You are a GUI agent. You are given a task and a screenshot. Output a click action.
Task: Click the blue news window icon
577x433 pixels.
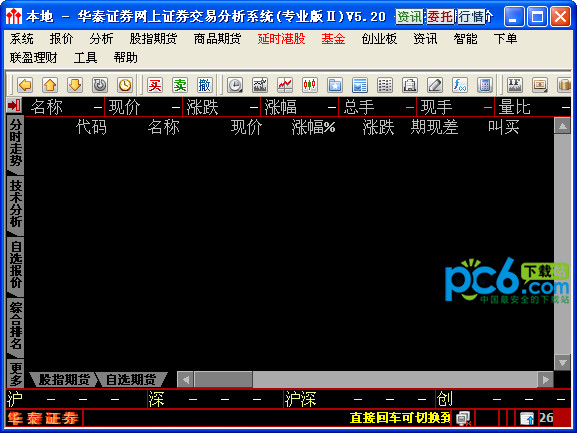point(360,85)
